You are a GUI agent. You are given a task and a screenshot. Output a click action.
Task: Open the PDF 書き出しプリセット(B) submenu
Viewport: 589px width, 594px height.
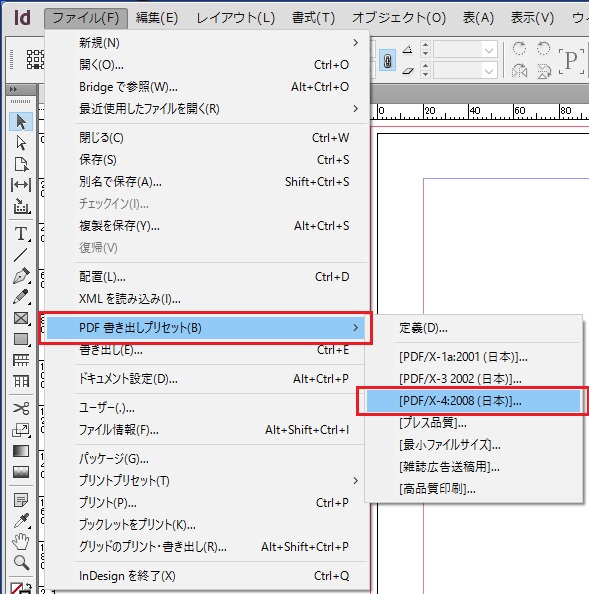(206, 328)
